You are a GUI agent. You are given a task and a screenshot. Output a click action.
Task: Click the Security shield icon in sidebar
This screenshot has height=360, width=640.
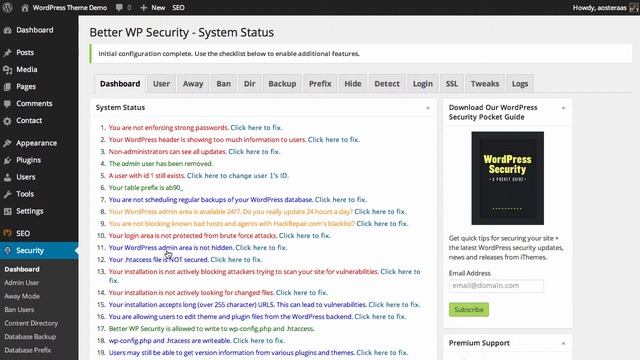click(x=7, y=251)
